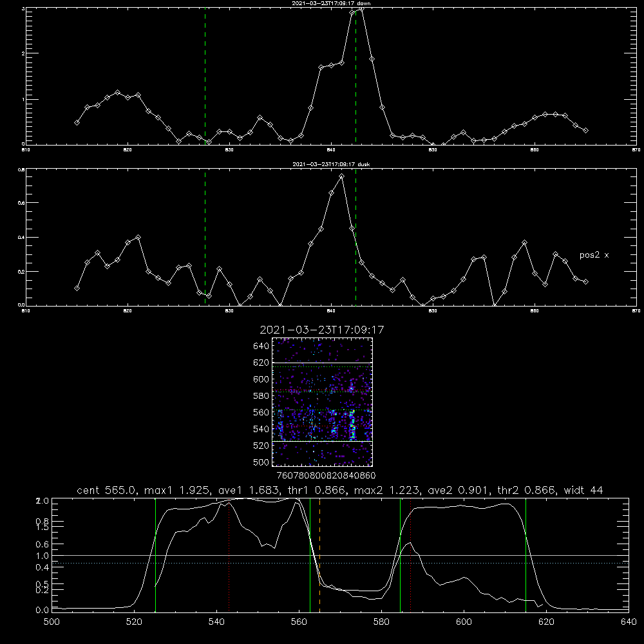Click the bottom plot x-axis label 540
Image resolution: width=644 pixels, height=644 pixels.
tap(216, 622)
